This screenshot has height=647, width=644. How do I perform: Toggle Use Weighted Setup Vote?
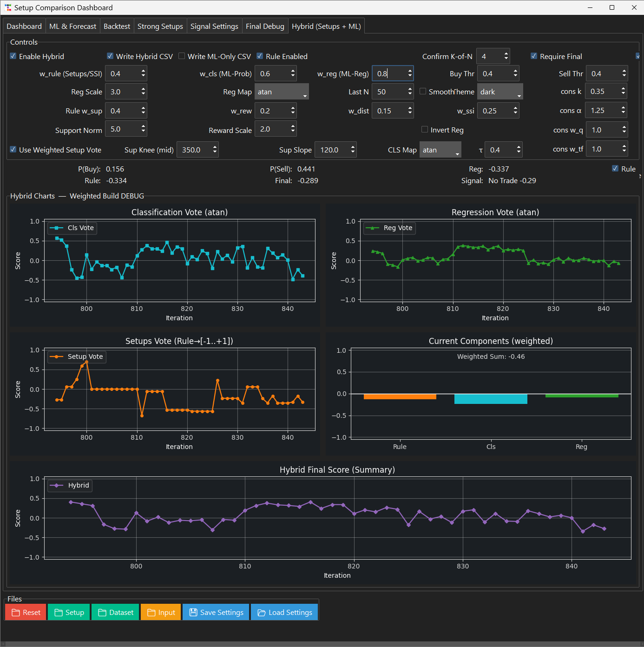13,149
